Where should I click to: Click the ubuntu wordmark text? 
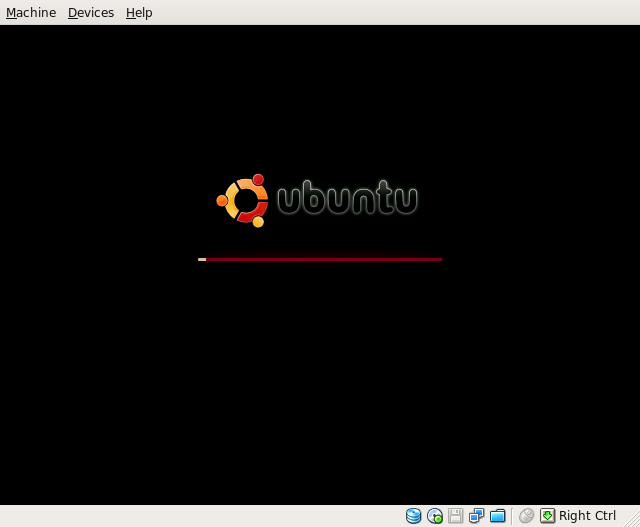pos(347,198)
